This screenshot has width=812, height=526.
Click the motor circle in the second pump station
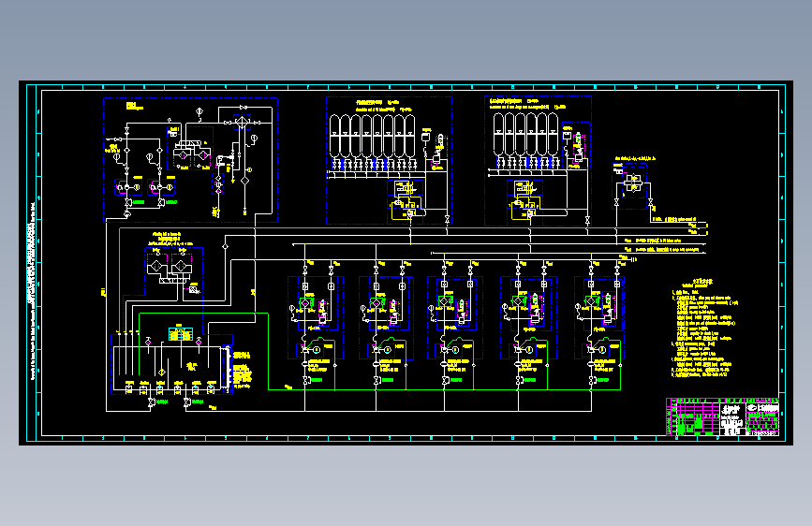tap(388, 350)
